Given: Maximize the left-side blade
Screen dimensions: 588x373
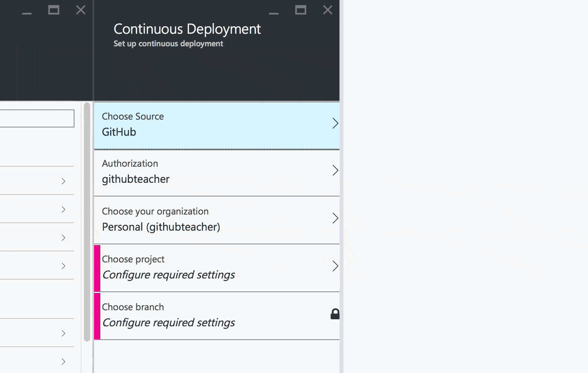Looking at the screenshot, I should (x=54, y=10).
